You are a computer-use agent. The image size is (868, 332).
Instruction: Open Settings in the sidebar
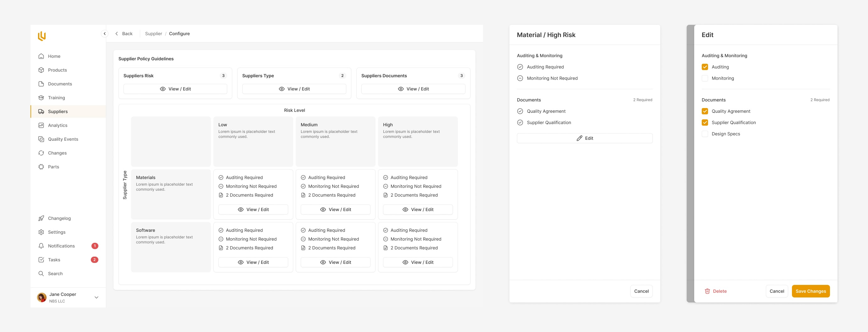[57, 232]
